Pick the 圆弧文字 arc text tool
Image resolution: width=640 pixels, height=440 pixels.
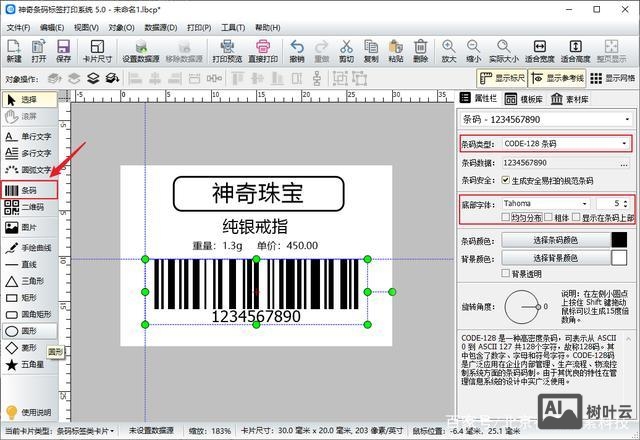(x=29, y=169)
